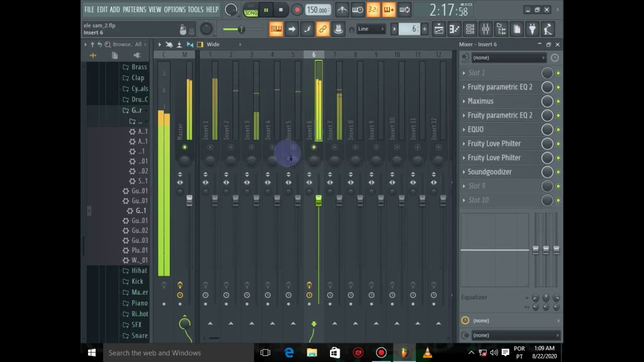644x362 pixels.
Task: Open the EQUO effect plugin
Action: click(475, 129)
